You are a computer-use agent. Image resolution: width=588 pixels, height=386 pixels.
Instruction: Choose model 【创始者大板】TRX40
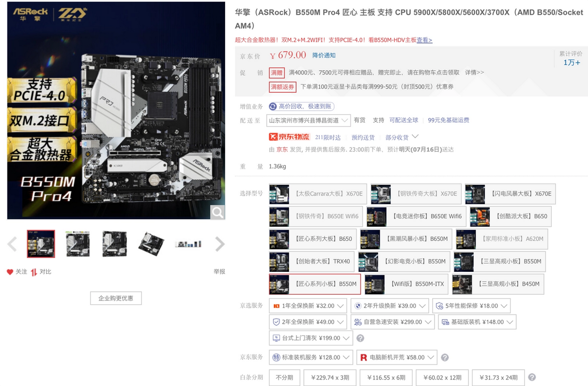[x=312, y=261]
